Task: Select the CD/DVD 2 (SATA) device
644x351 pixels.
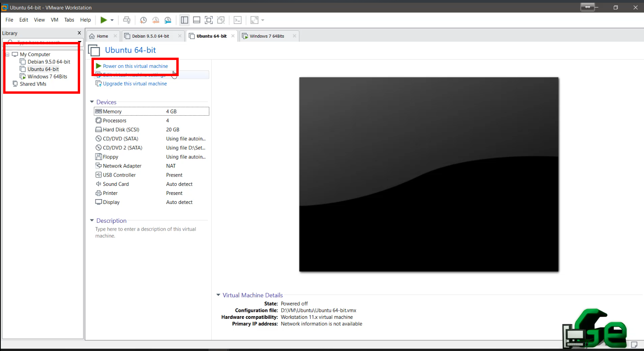Action: pos(152,148)
